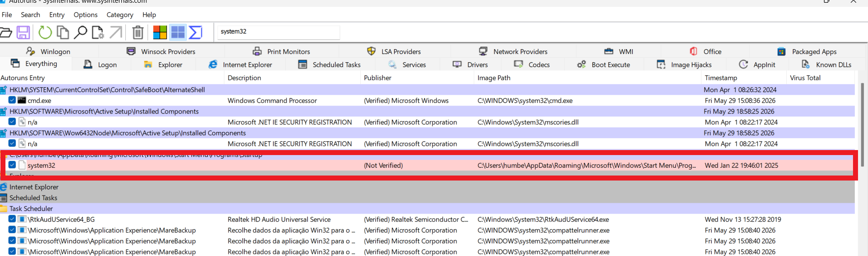The image size is (868, 256).
Task: Click the '(Not Verified)' publisher cell
Action: pyautogui.click(x=383, y=166)
